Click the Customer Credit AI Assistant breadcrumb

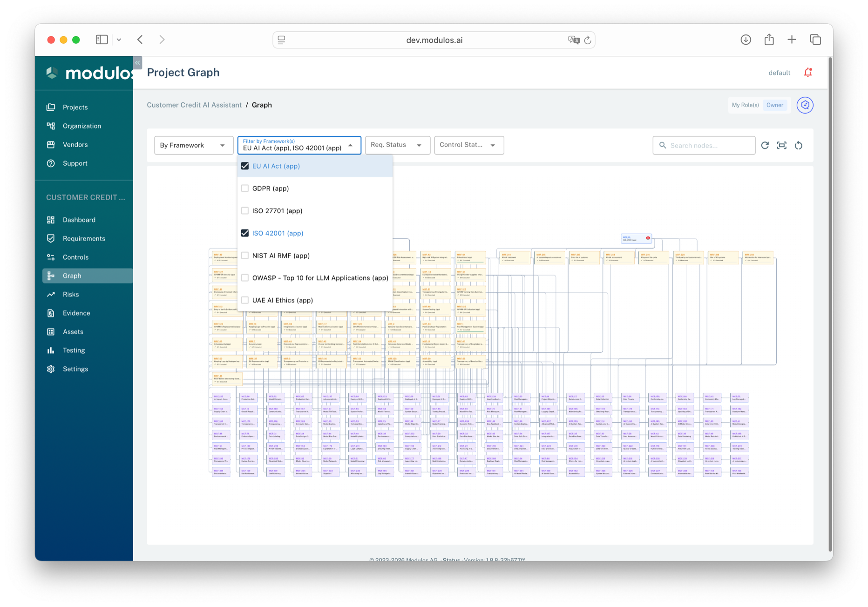[x=194, y=105]
